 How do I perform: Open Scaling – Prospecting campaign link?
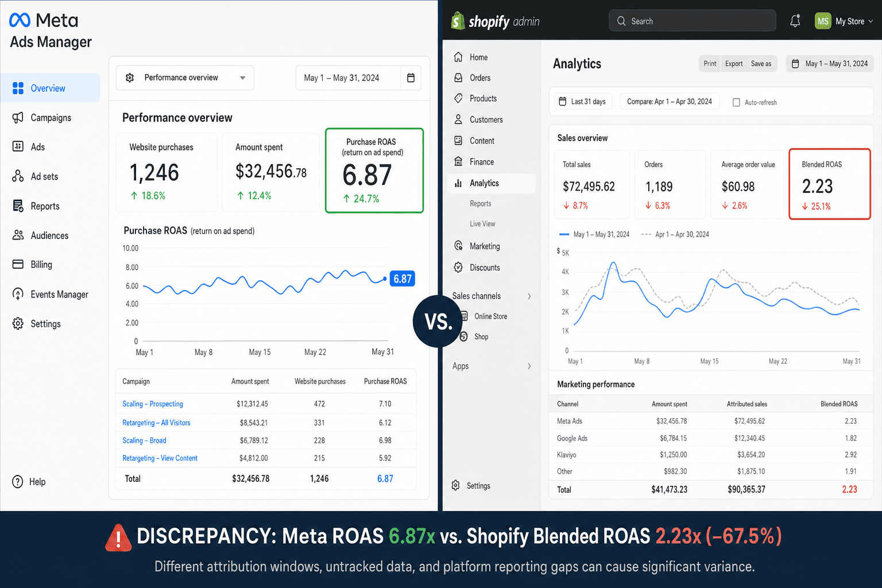(x=153, y=404)
